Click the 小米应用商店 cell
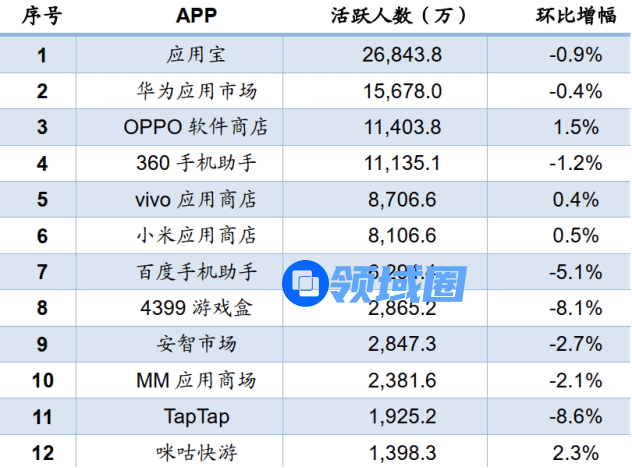The image size is (632, 468). [x=196, y=235]
